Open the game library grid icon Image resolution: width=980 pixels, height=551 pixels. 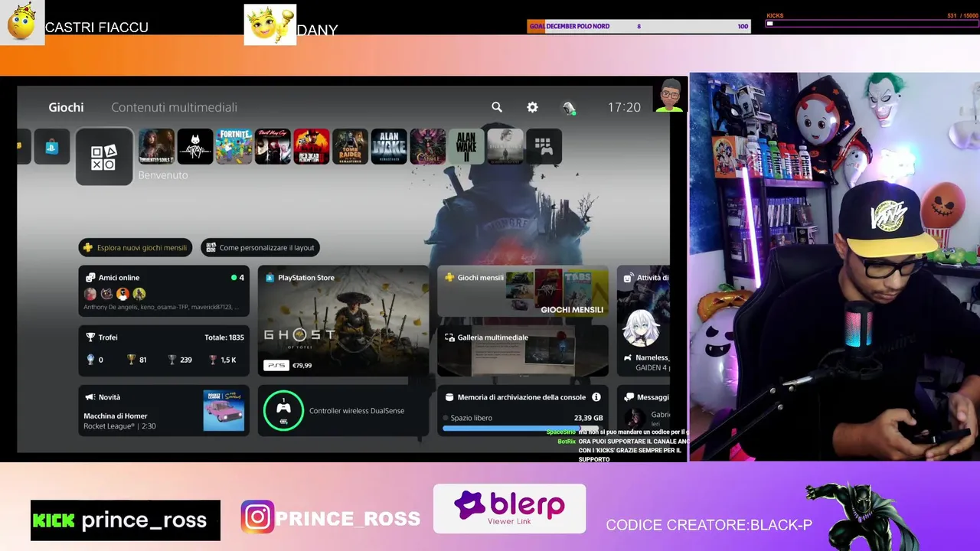tap(544, 147)
